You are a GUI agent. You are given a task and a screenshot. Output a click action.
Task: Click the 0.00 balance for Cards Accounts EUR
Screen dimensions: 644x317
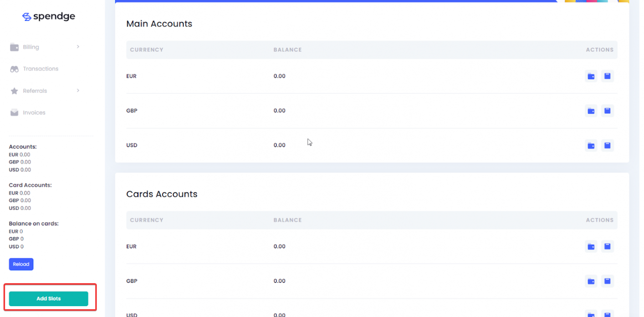tap(280, 247)
